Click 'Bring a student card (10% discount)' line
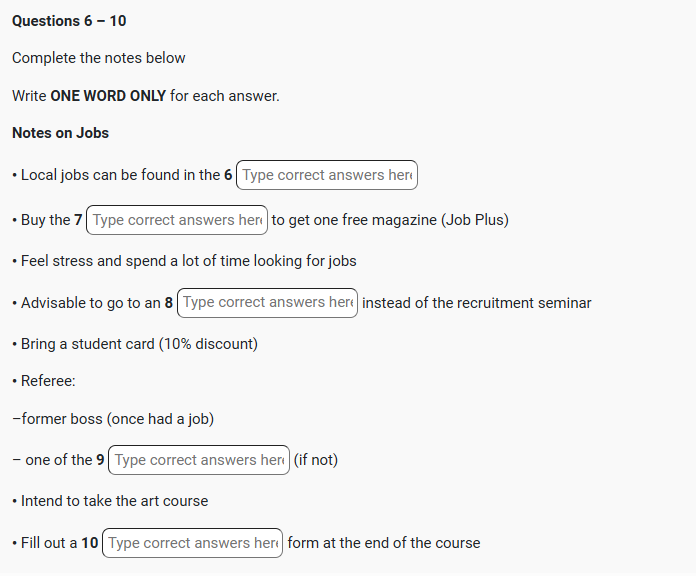Viewport: 696px width, 576px height. 139,344
